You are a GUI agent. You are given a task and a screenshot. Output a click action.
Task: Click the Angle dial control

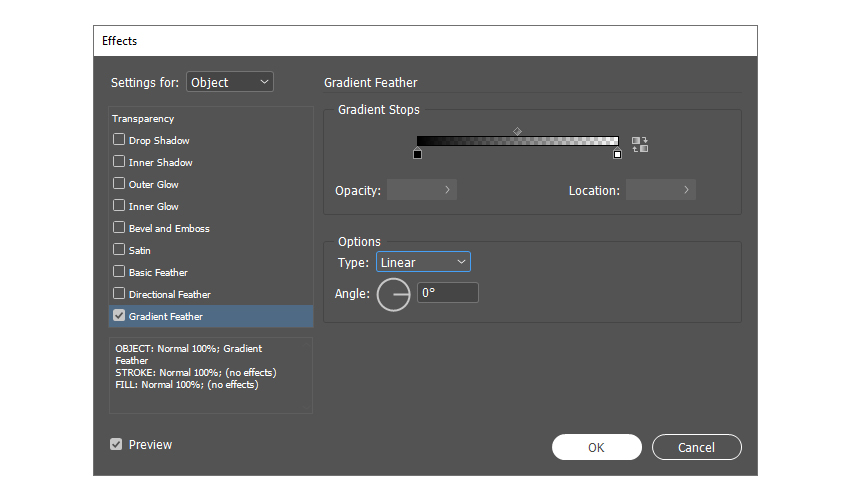coord(394,294)
